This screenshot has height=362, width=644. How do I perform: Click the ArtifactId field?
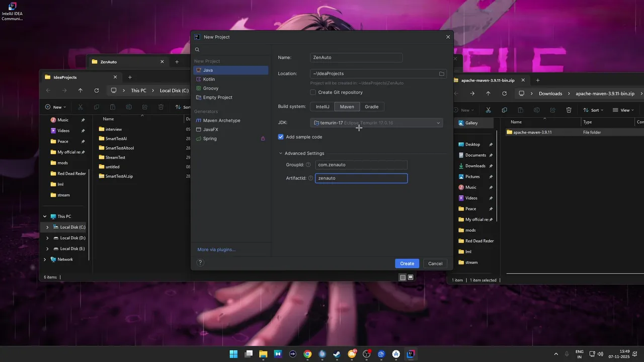361,178
